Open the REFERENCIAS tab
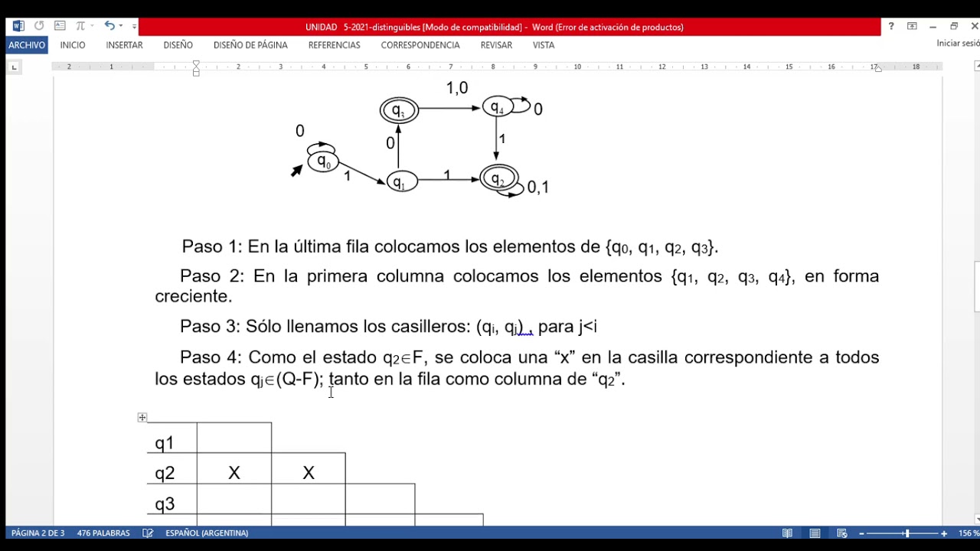 coord(334,45)
